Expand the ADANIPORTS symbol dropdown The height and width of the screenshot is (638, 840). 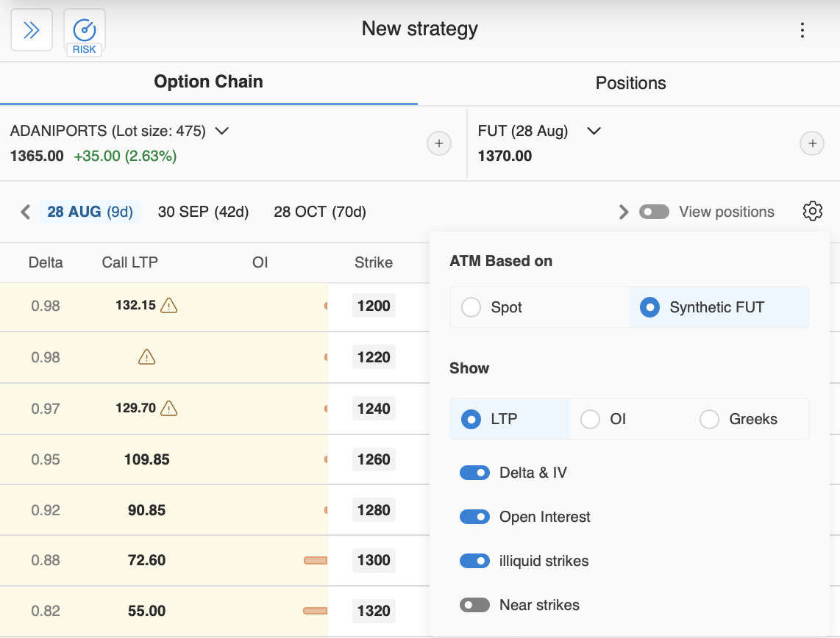click(221, 131)
